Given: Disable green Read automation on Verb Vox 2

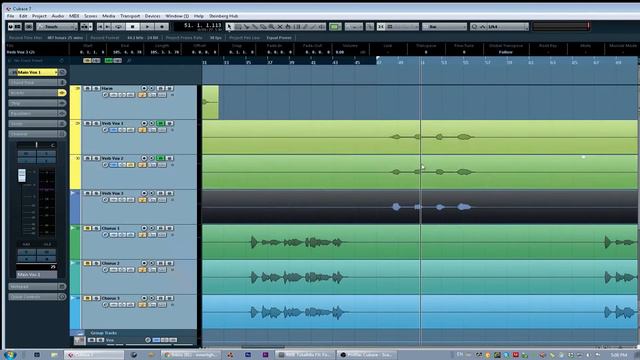Looking at the screenshot, I should click(161, 158).
